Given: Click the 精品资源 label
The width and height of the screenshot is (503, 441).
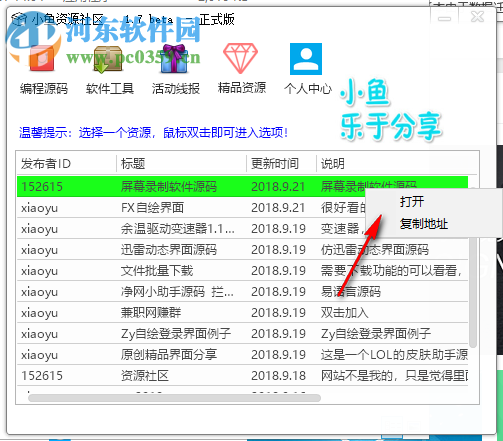Looking at the screenshot, I should (x=242, y=88).
